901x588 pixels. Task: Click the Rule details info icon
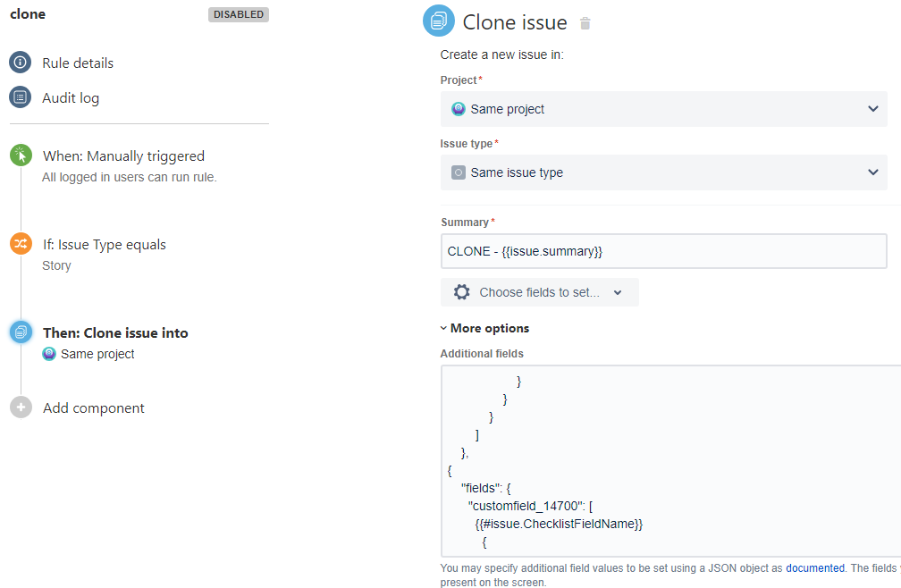click(x=20, y=63)
